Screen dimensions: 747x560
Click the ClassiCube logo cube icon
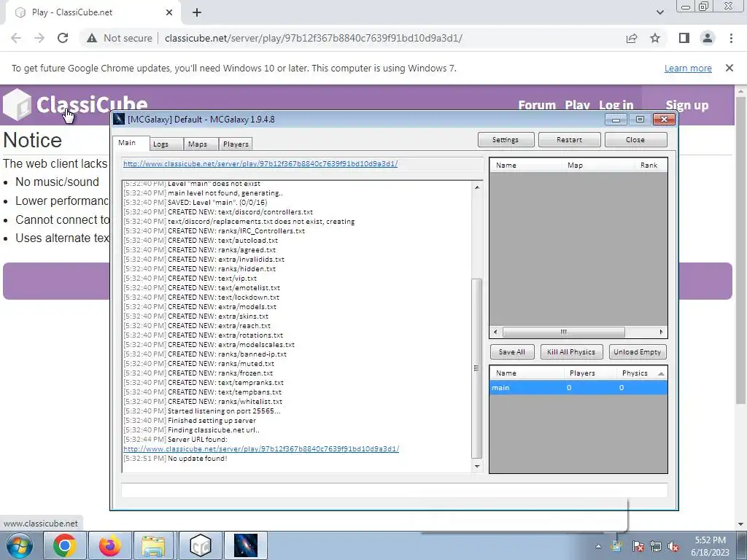pos(18,104)
